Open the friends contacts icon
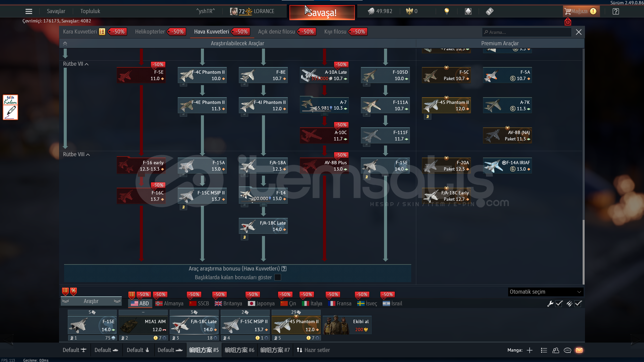Viewport: 644px width, 362px height. 556,350
